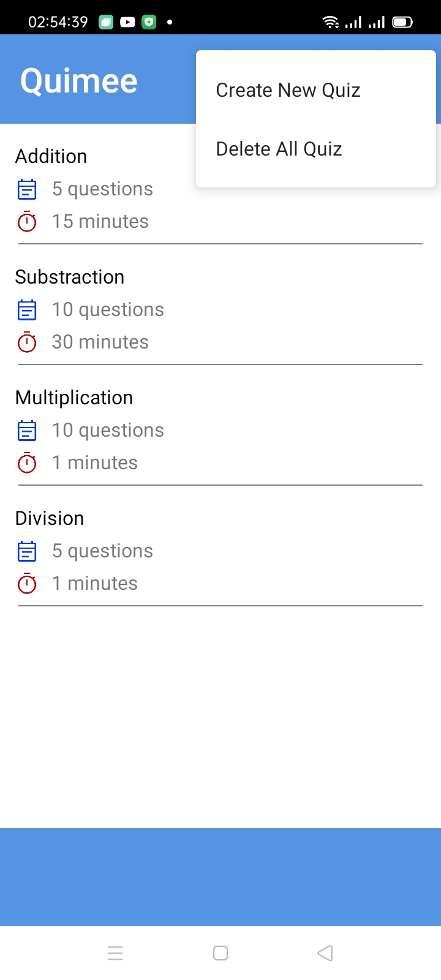Viewport: 441px width, 980px height.
Task: Tap the timer icon under Substraction
Action: (x=27, y=342)
